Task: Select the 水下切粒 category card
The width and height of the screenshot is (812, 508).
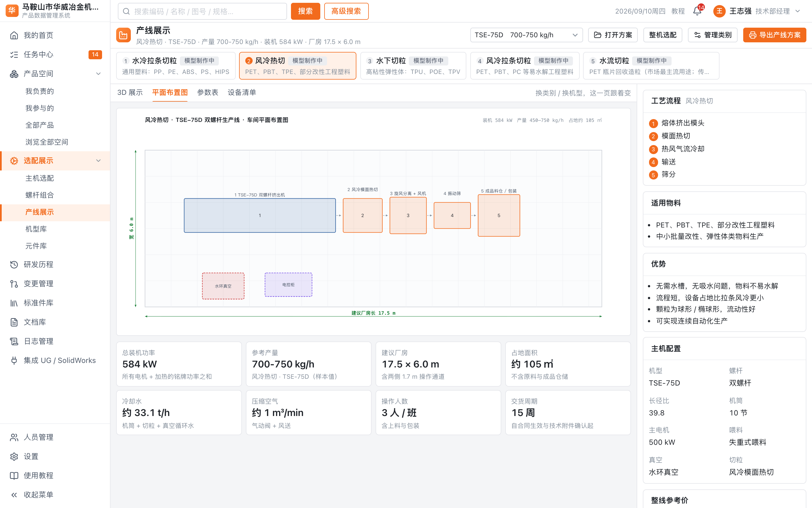Action: pyautogui.click(x=413, y=65)
